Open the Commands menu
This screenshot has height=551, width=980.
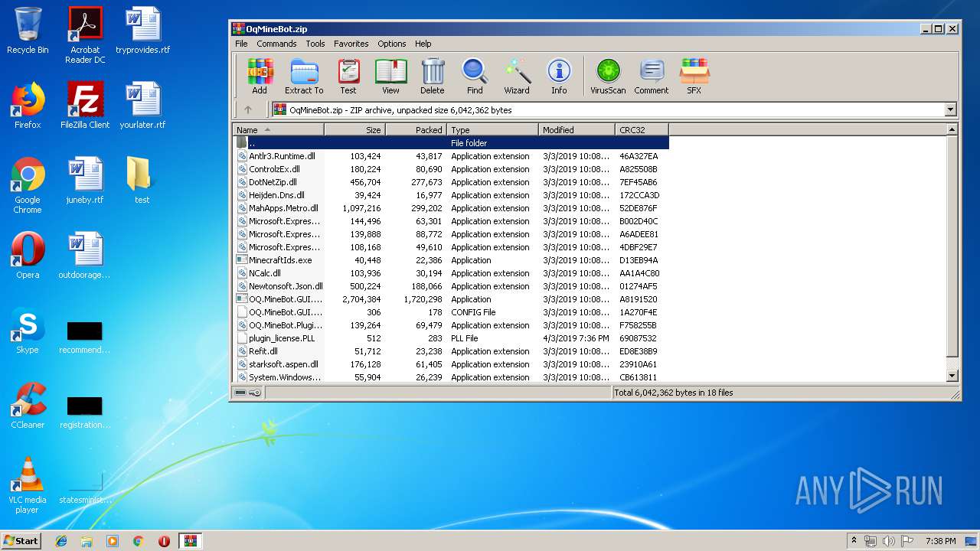click(x=276, y=44)
